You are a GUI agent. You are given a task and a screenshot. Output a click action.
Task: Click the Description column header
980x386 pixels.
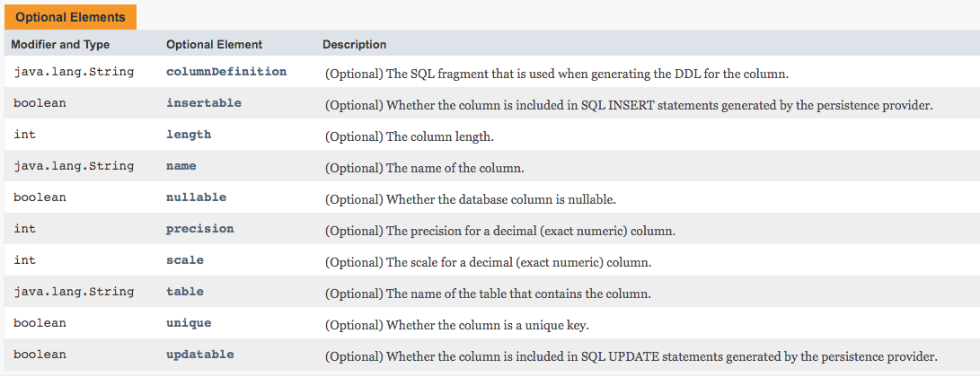click(355, 44)
